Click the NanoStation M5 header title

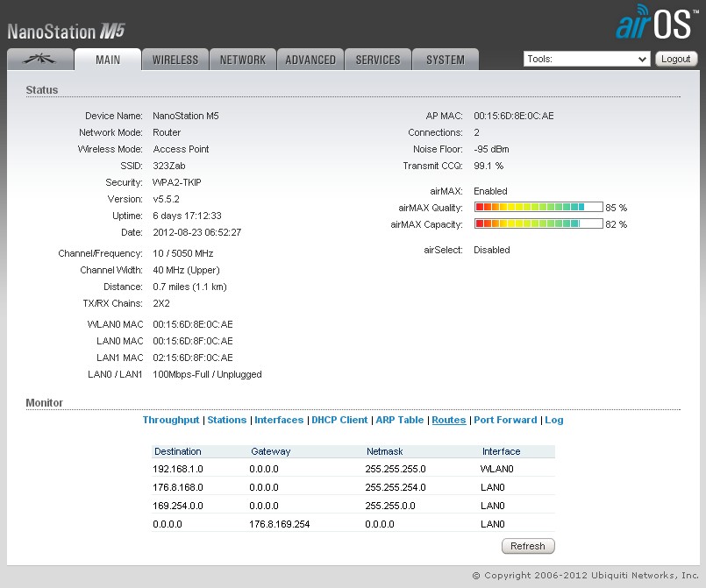click(x=66, y=32)
